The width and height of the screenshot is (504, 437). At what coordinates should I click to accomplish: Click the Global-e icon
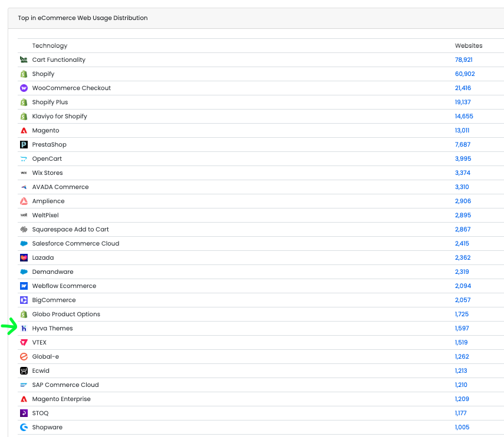click(x=23, y=356)
